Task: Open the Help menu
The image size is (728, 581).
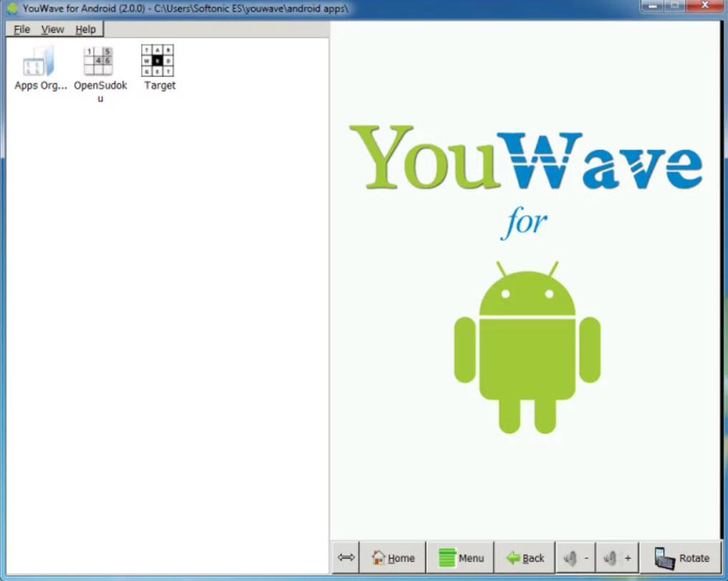Action: pos(85,29)
